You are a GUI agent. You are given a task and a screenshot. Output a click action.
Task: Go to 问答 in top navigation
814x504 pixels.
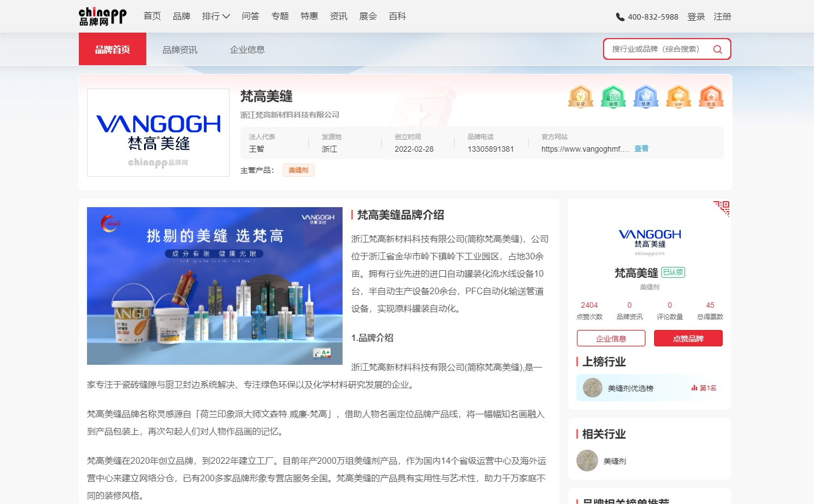coord(250,16)
